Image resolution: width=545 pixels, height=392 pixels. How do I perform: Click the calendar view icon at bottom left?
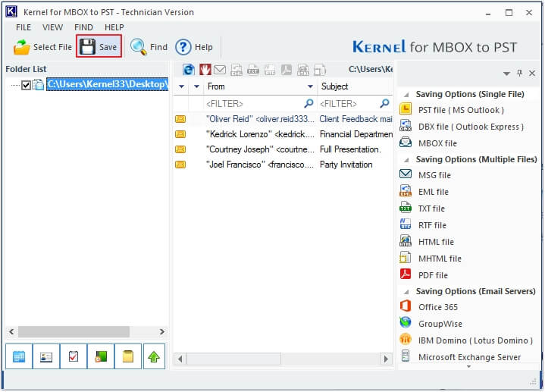click(x=19, y=356)
